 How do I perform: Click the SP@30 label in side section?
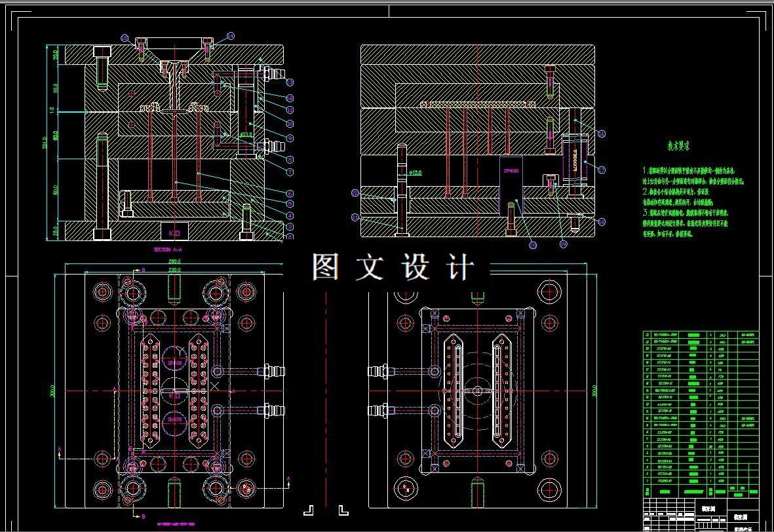(x=511, y=171)
